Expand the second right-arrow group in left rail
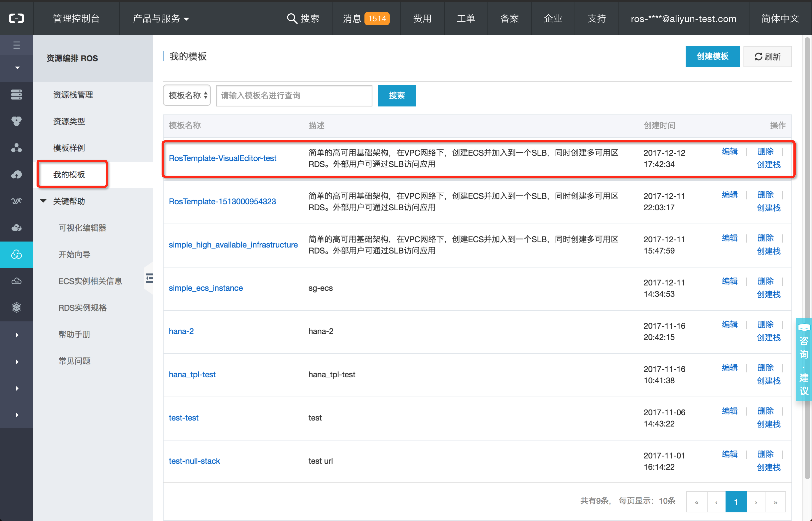Screen dimensions: 812x521 [17, 362]
